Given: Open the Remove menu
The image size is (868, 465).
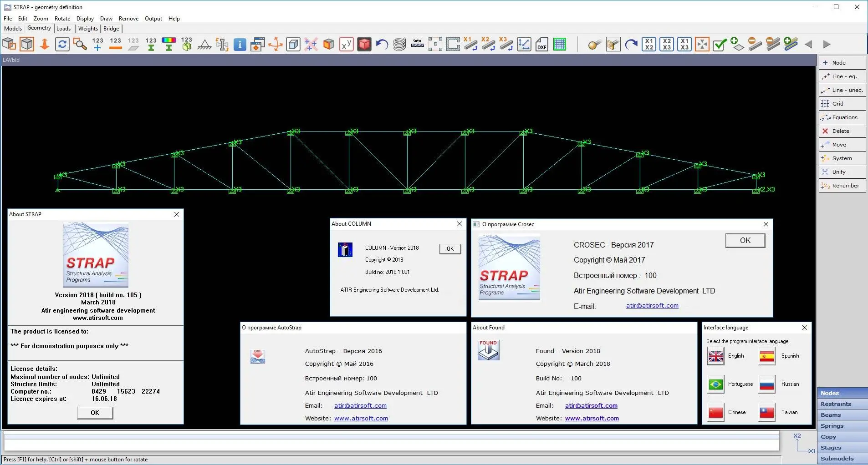Looking at the screenshot, I should pos(128,19).
